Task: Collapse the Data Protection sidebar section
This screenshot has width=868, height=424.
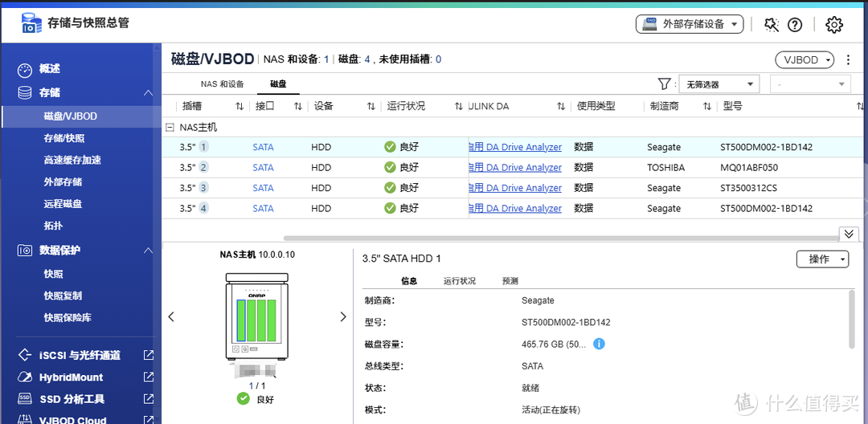Action: pos(149,251)
